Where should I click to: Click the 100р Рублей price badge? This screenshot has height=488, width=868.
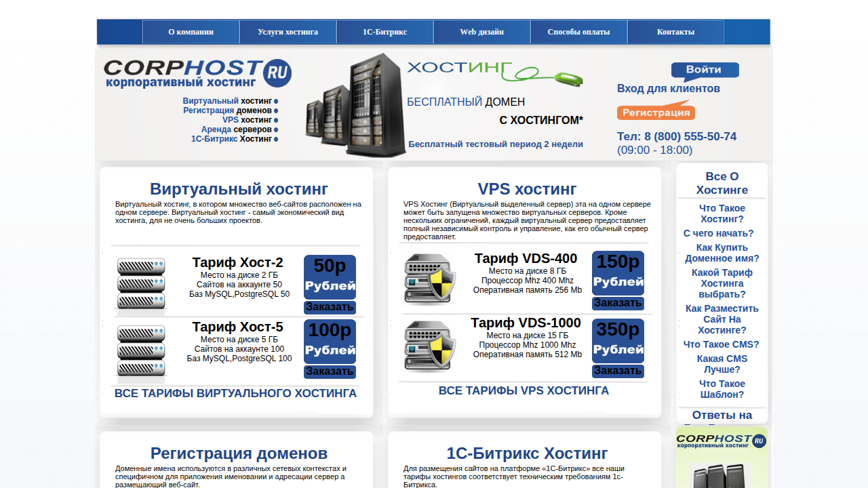(330, 342)
